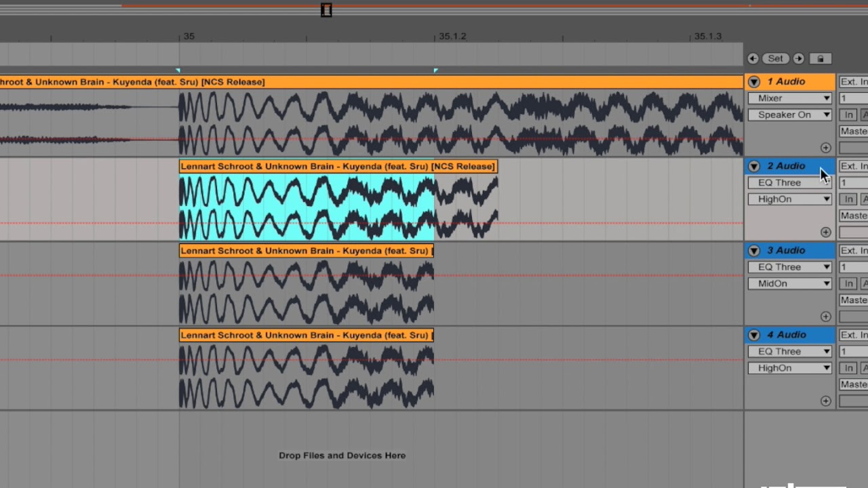Fold the 1 Audio track triangle

point(754,82)
